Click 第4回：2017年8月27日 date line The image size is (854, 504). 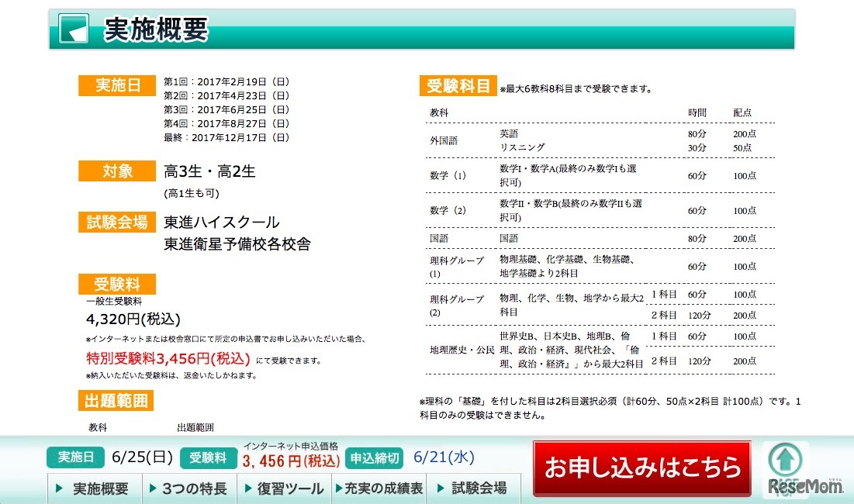[226, 123]
